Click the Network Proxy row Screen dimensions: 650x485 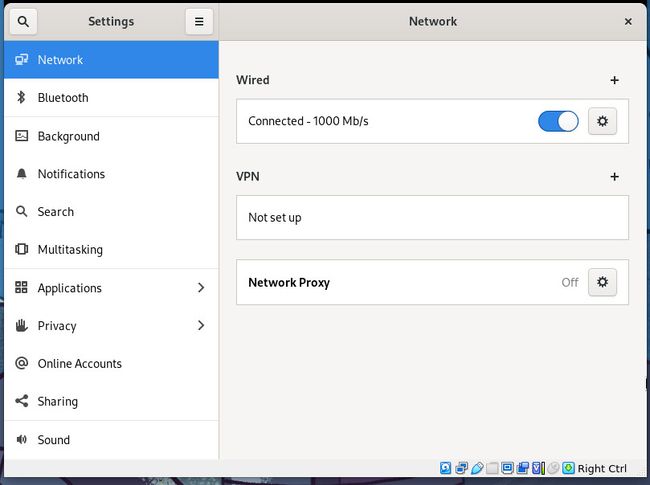(432, 282)
